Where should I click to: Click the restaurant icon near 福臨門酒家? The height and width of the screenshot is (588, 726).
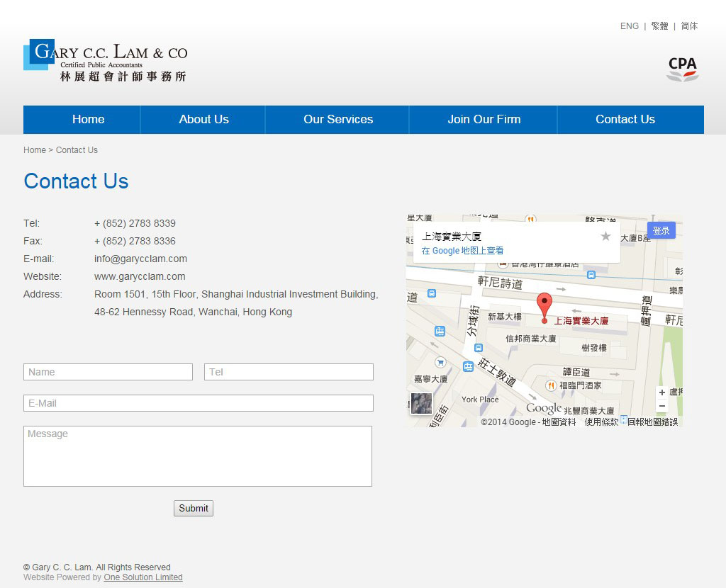pos(551,385)
